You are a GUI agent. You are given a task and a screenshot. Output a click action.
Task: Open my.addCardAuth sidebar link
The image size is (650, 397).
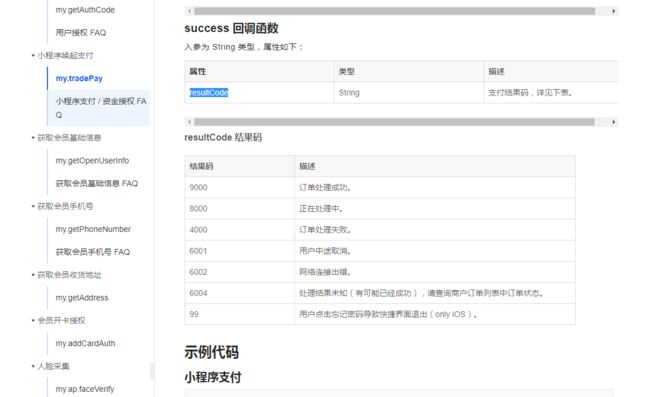85,343
